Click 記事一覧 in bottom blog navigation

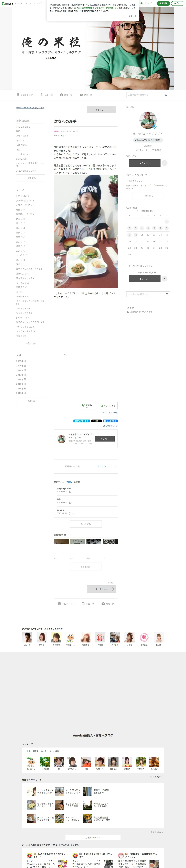(88, 604)
